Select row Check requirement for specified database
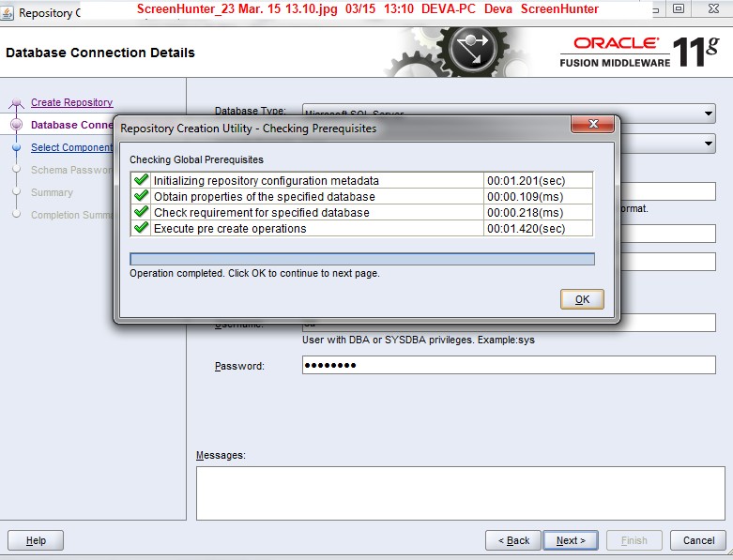 pos(362,213)
